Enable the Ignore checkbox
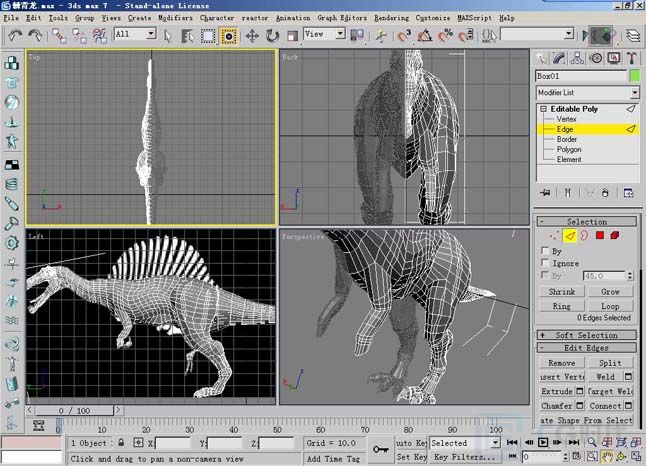646x466 pixels. (x=545, y=262)
